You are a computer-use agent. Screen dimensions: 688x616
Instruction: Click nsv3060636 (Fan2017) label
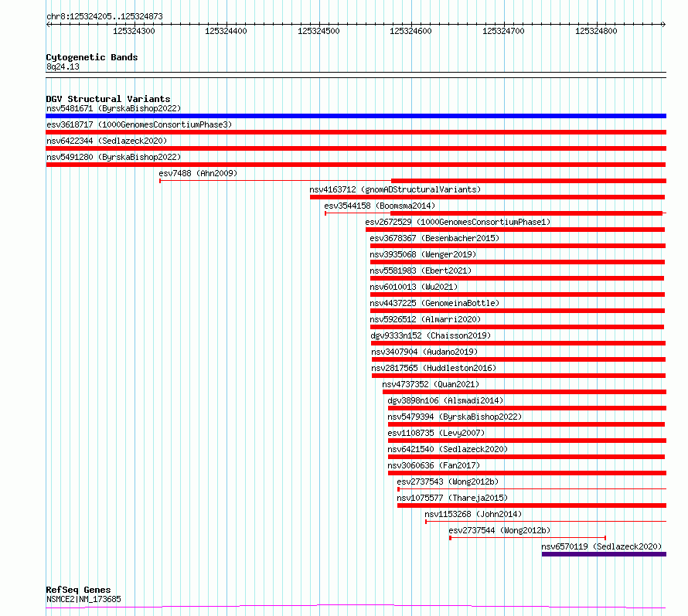[434, 465]
